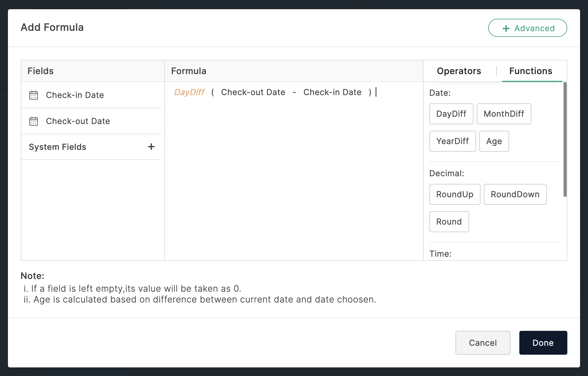
Task: Insert the Age function
Action: coord(494,141)
